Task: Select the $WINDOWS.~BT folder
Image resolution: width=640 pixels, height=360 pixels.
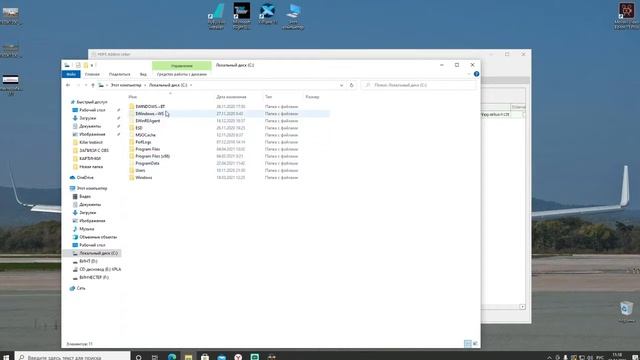Action: [x=147, y=107]
